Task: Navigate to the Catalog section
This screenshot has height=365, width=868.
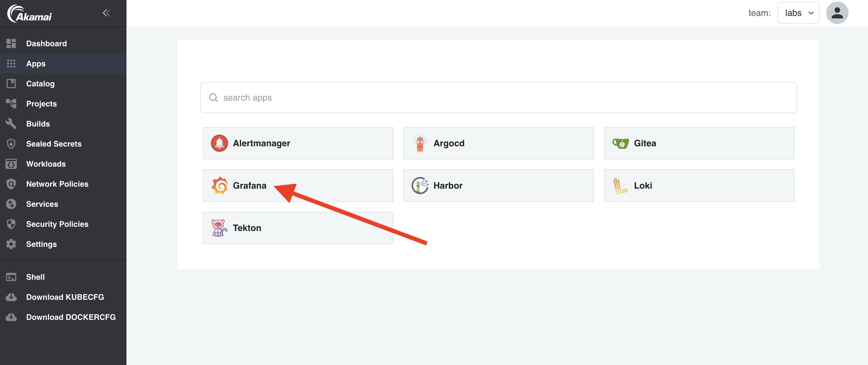Action: [40, 83]
